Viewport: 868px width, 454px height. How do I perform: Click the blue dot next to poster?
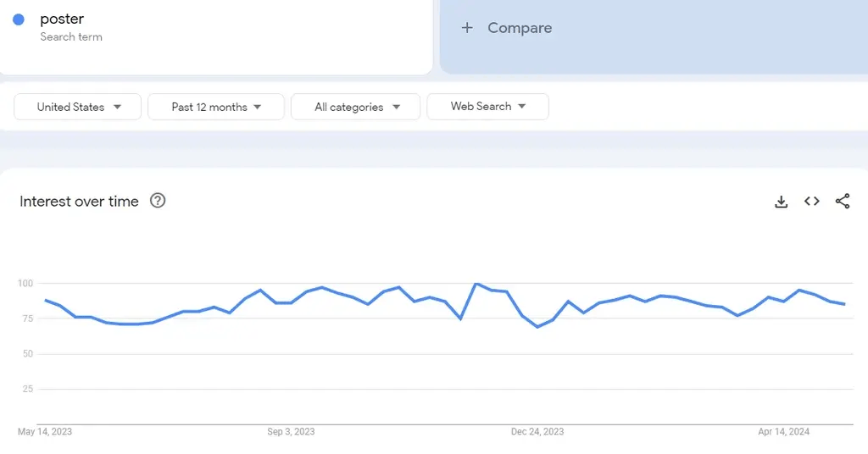(x=19, y=19)
